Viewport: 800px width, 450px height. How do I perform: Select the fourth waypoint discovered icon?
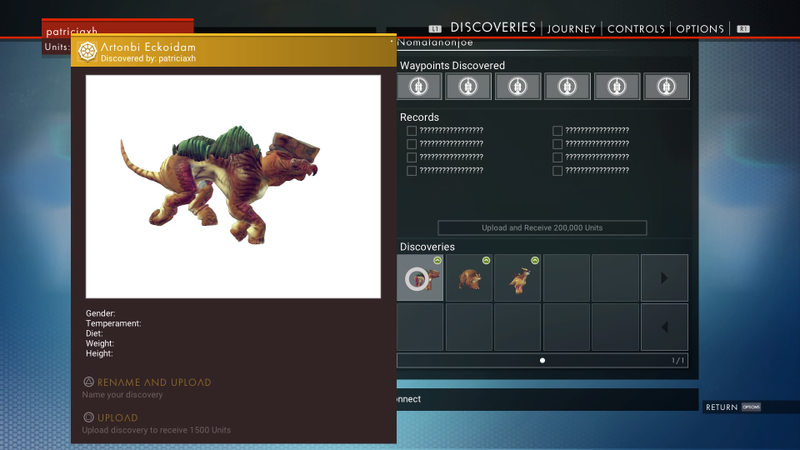(567, 86)
